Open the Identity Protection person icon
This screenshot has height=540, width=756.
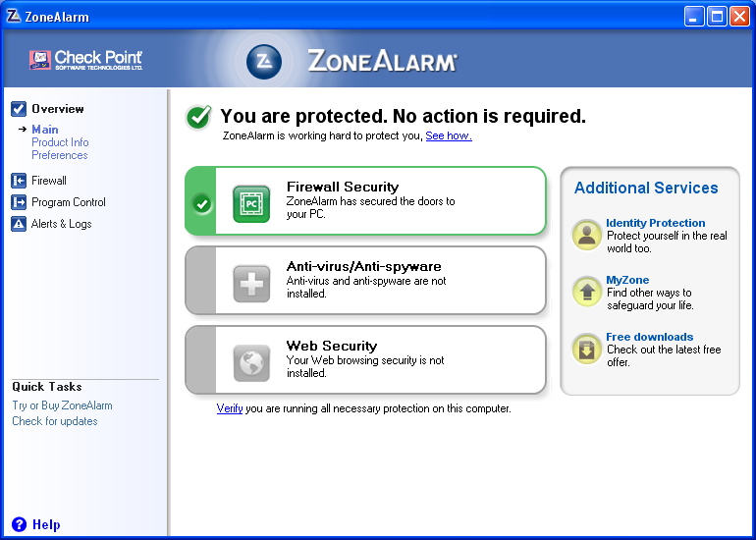click(x=587, y=236)
